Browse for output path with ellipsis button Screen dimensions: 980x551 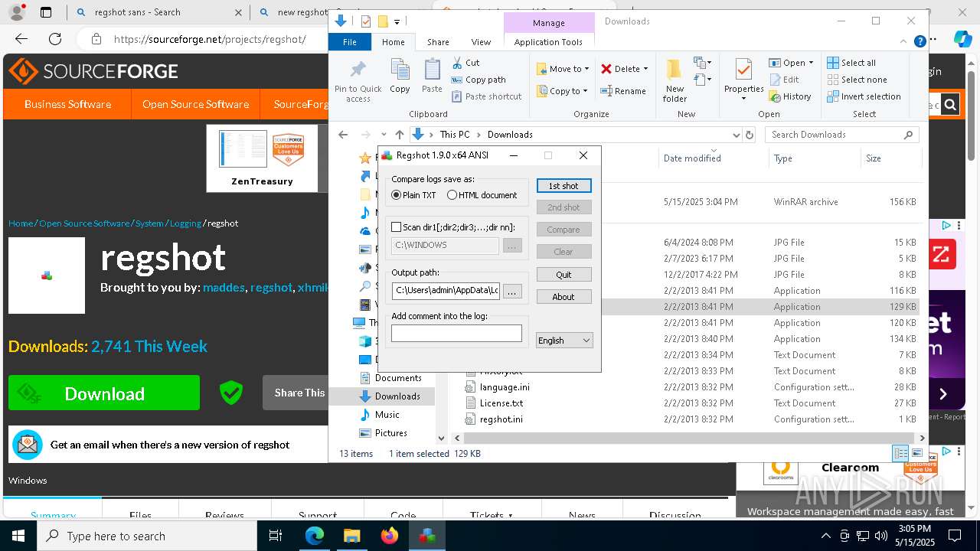point(513,291)
